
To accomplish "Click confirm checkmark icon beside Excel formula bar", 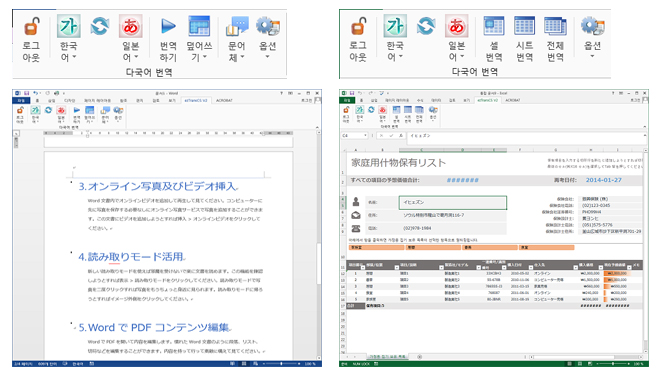I will click(x=391, y=136).
